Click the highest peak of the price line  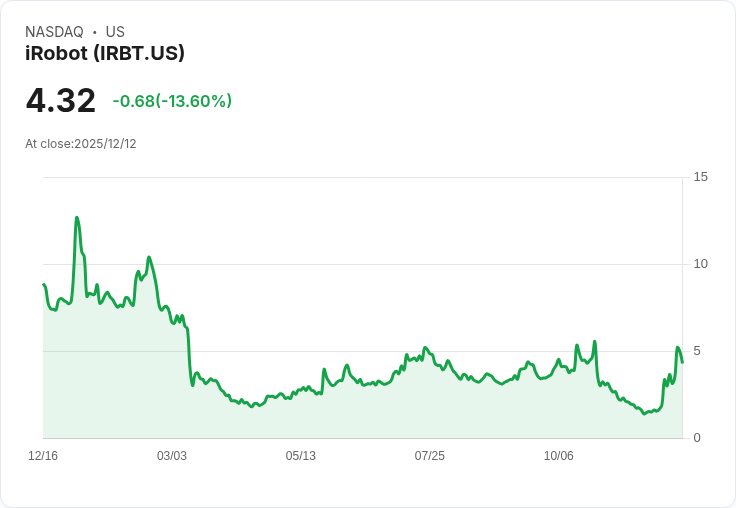(x=77, y=217)
